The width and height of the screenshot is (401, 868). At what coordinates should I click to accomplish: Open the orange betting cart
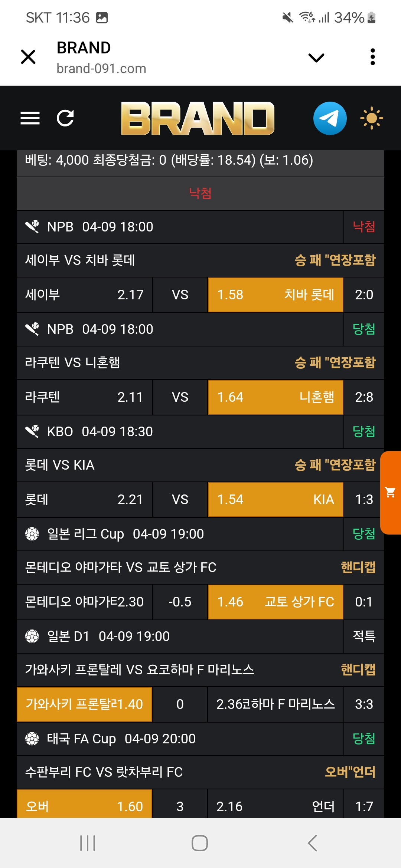[x=391, y=493]
